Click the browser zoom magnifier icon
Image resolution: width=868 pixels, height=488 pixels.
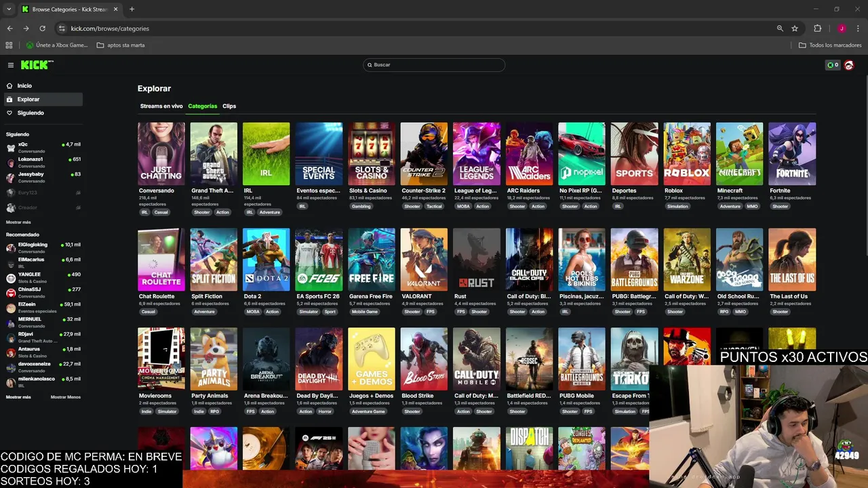(x=780, y=28)
